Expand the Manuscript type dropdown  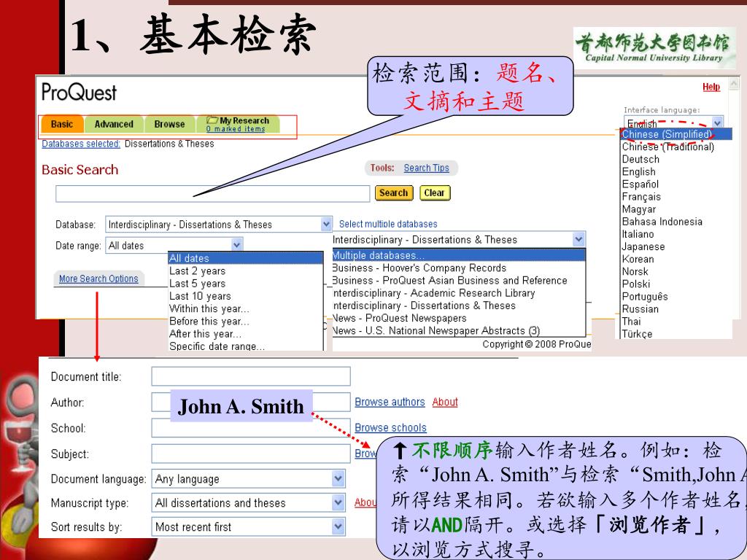[x=338, y=502]
